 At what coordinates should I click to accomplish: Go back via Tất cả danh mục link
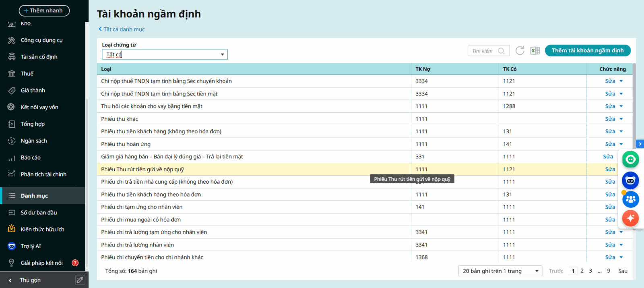point(122,29)
